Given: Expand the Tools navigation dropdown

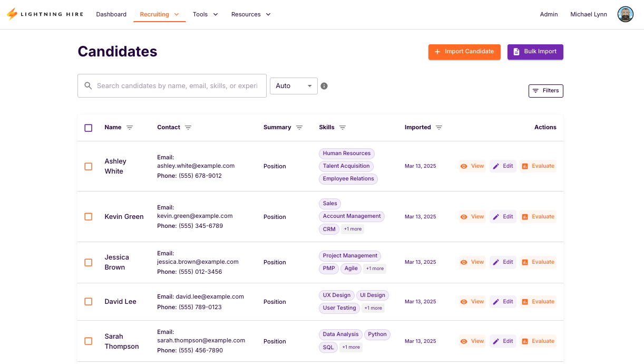Looking at the screenshot, I should pos(205,14).
